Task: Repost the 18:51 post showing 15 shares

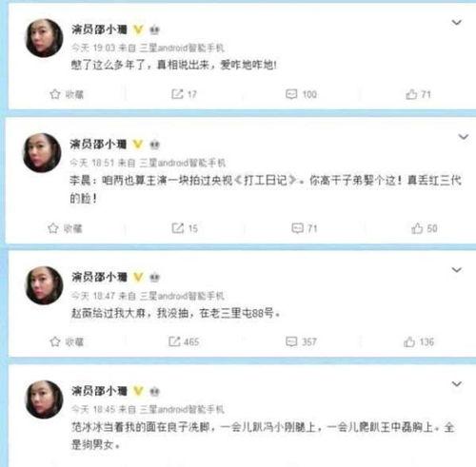Action: coord(185,228)
